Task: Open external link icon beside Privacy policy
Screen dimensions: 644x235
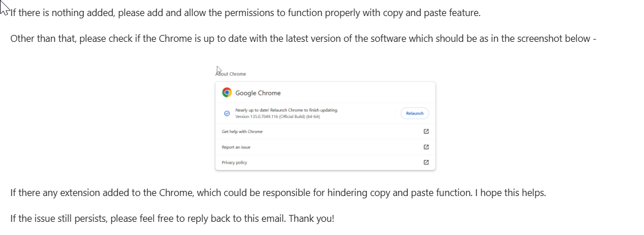Action: click(x=426, y=162)
